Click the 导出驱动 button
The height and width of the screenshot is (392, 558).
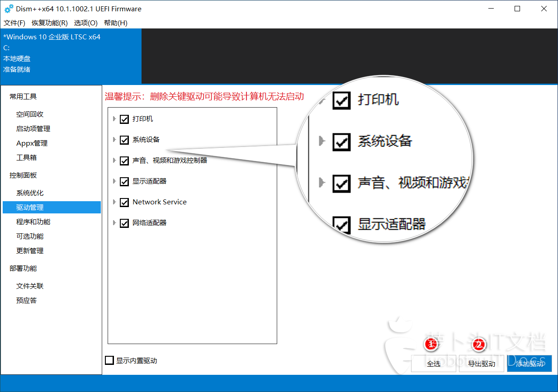pyautogui.click(x=482, y=364)
